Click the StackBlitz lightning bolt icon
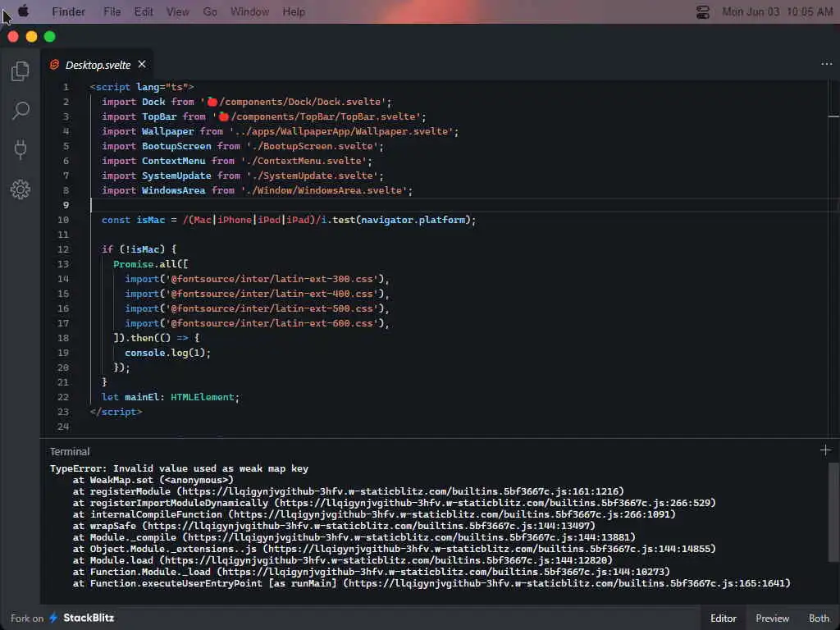 (53, 618)
